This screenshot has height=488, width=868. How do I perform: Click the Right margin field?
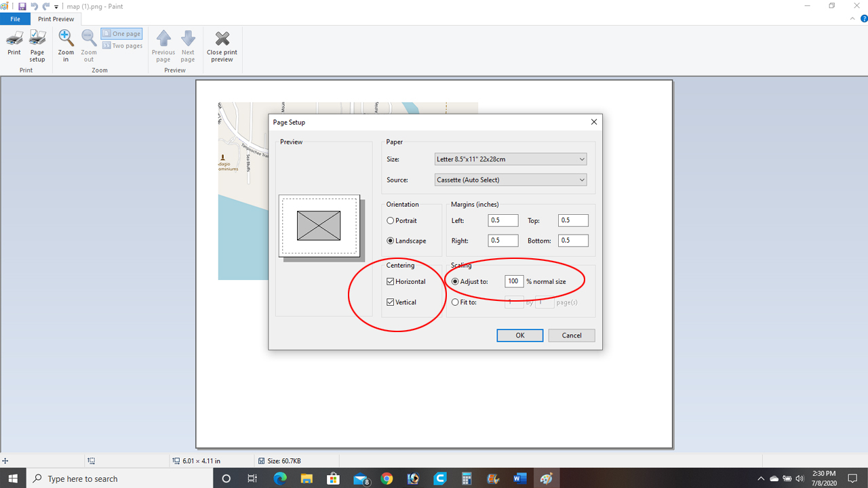pyautogui.click(x=503, y=241)
